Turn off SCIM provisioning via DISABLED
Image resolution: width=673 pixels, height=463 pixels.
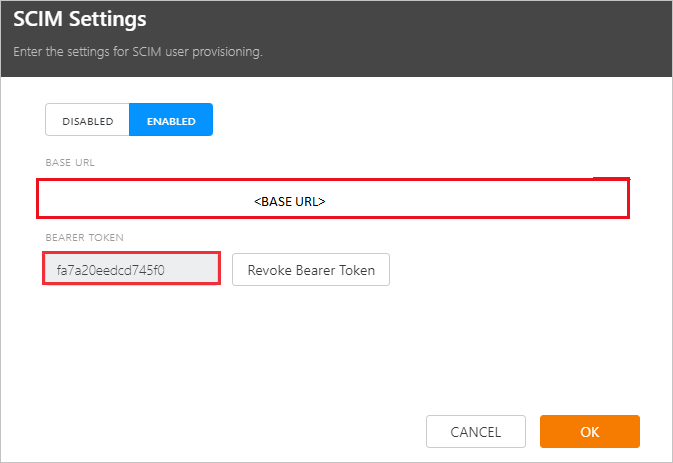88,121
